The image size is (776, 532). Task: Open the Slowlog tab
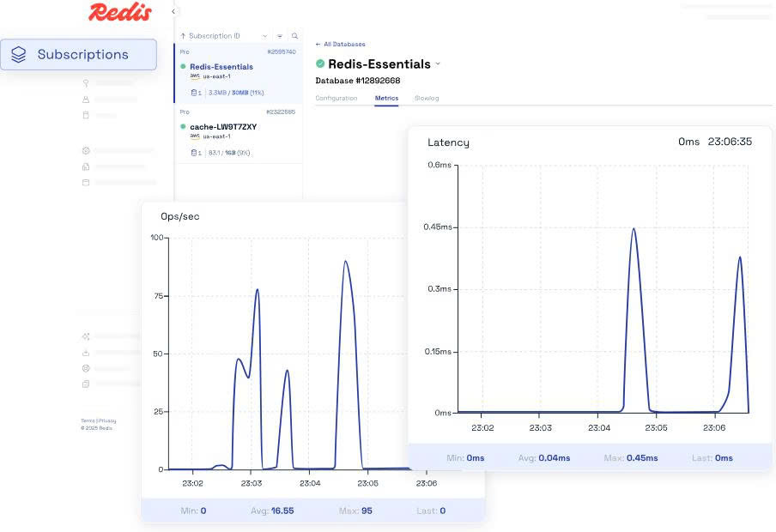click(x=427, y=98)
